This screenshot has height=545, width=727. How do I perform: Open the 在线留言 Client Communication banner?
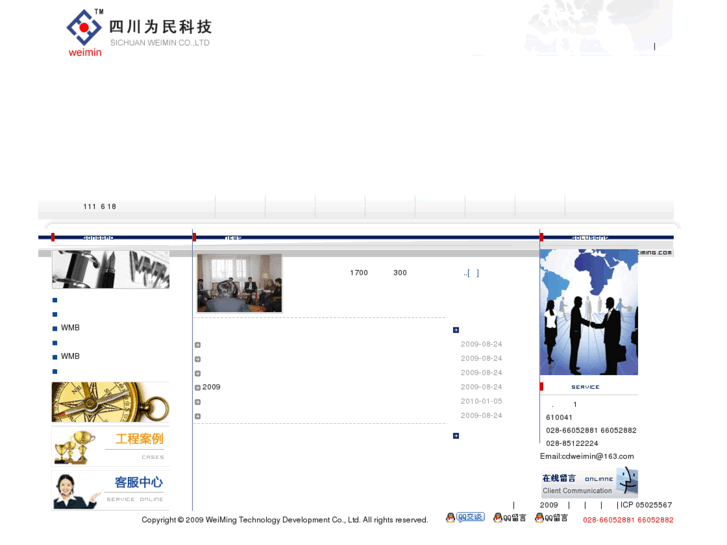589,482
